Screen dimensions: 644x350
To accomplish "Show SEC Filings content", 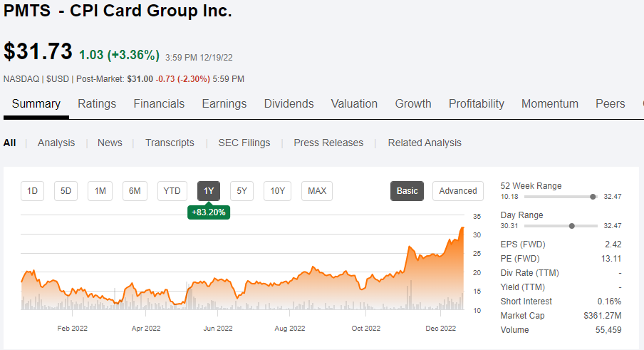I will click(244, 143).
